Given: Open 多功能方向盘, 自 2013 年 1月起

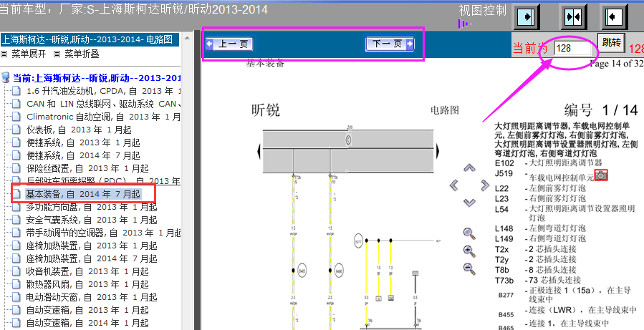Looking at the screenshot, I should pos(92,208).
